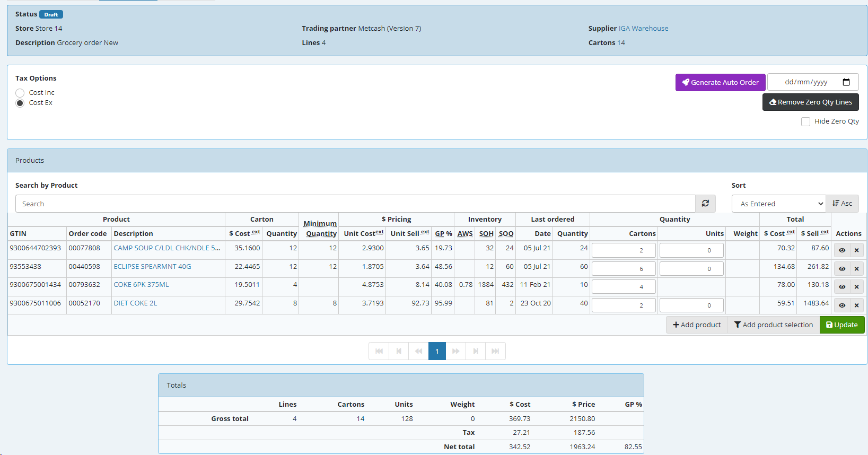The width and height of the screenshot is (868, 455).
Task: Click Generate Auto Order button
Action: point(720,82)
